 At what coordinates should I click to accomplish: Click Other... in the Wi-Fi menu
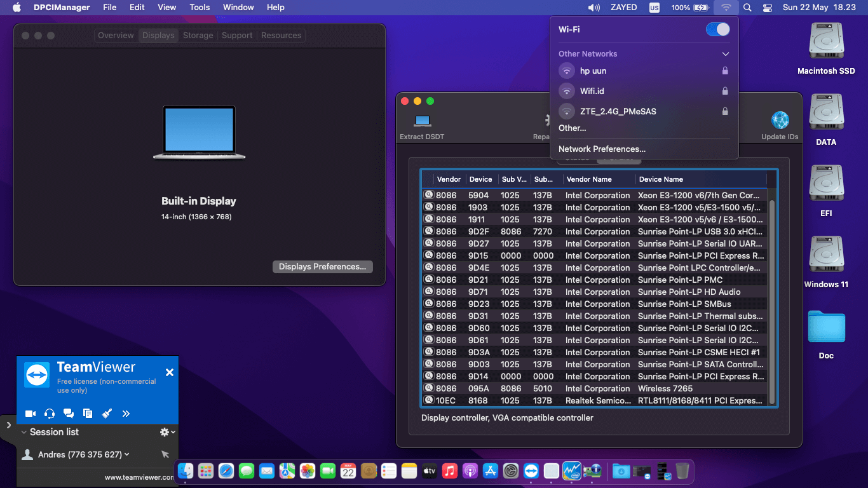[x=573, y=128]
